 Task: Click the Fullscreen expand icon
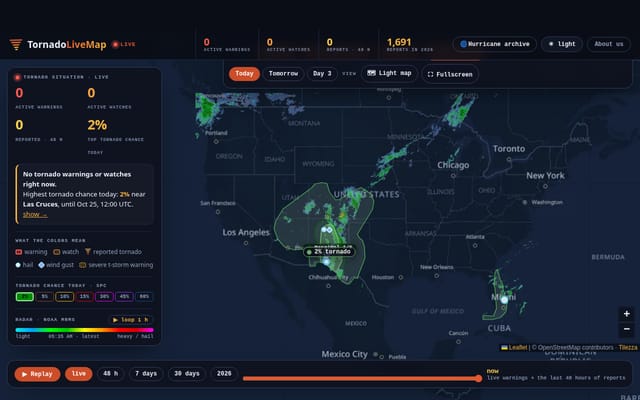tap(430, 75)
